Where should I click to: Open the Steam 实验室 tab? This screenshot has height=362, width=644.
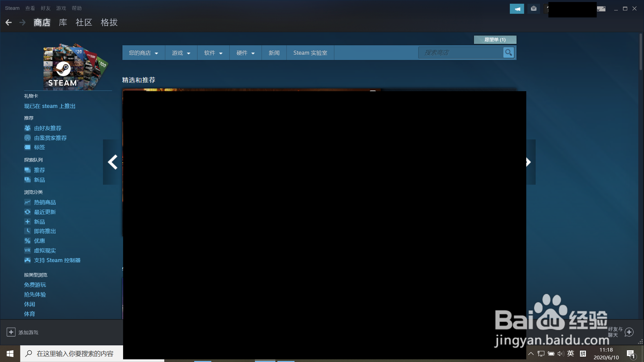(x=310, y=53)
